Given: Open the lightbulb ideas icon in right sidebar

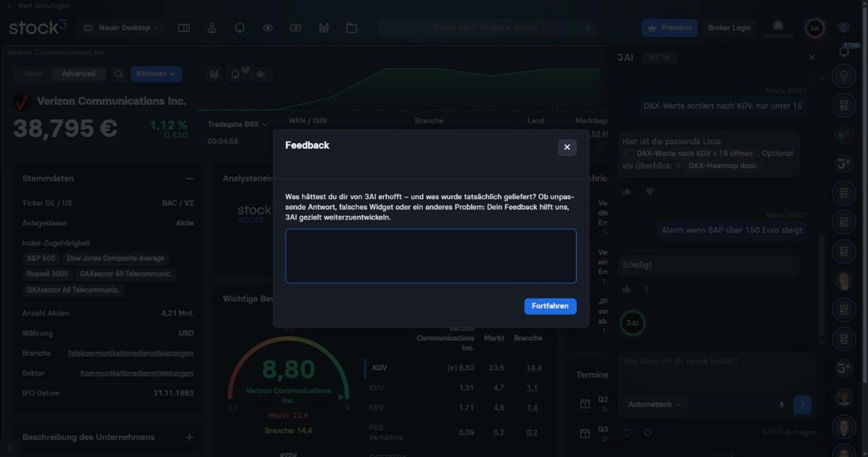Looking at the screenshot, I should pyautogui.click(x=844, y=77).
